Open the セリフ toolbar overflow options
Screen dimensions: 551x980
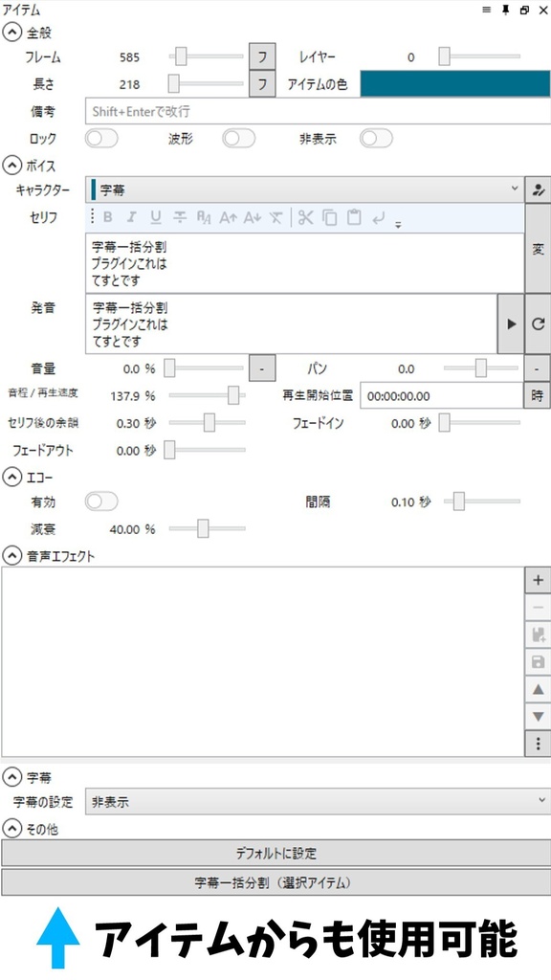click(398, 225)
